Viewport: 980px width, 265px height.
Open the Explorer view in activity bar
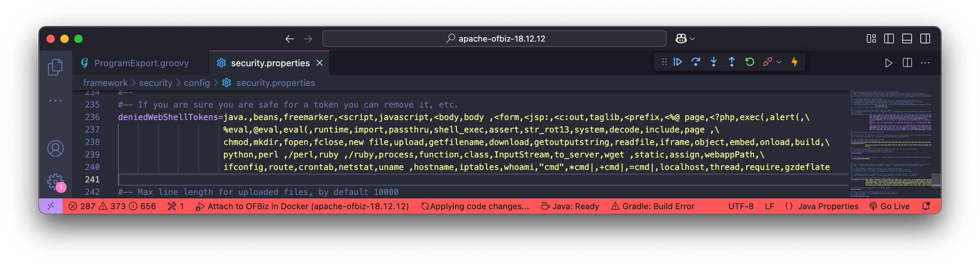[x=56, y=67]
